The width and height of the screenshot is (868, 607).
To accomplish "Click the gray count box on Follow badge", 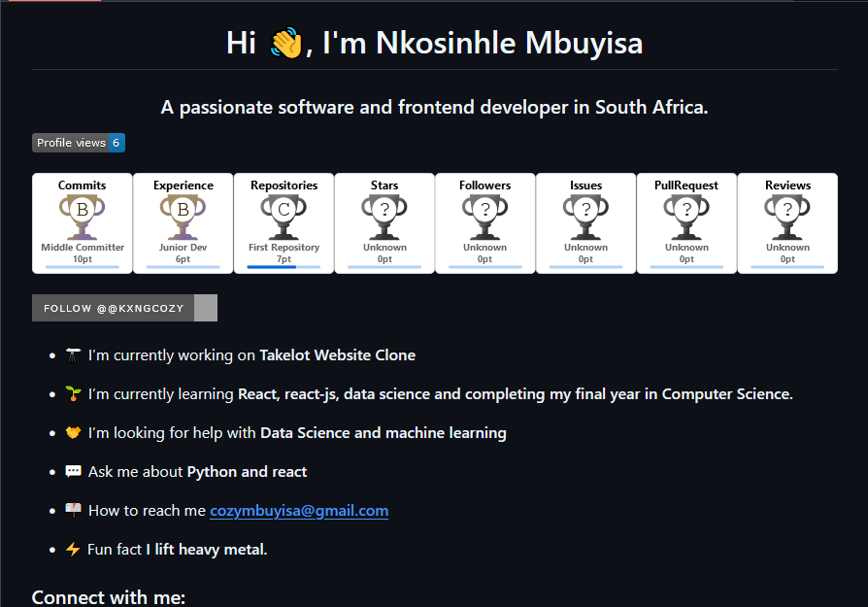I will point(206,308).
